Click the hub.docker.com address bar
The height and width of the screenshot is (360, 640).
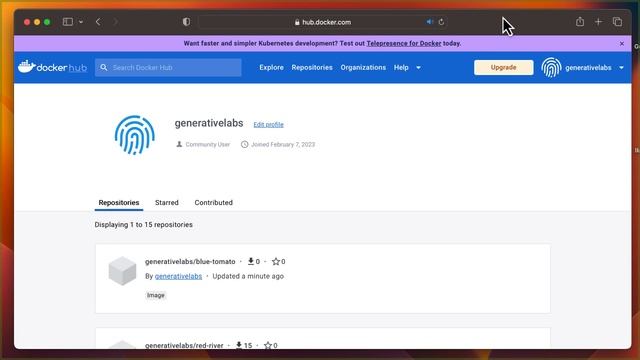pos(322,22)
